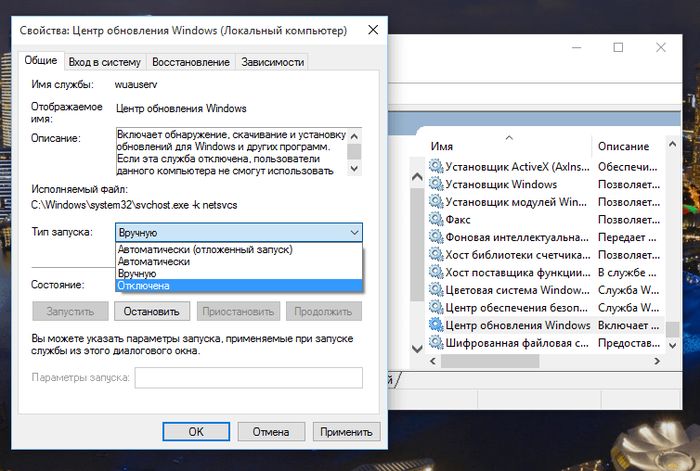Go to the Зависимости tab
Image resolution: width=700 pixels, height=471 pixels.
[x=271, y=62]
